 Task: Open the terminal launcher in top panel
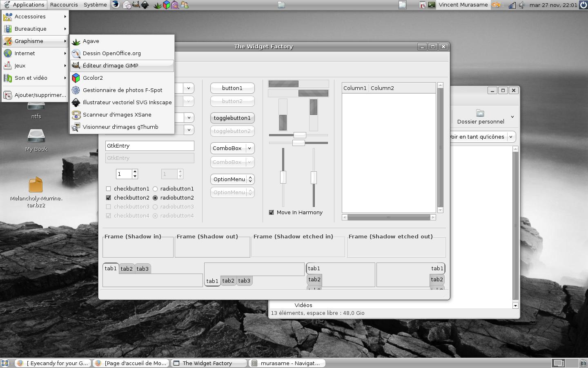click(x=431, y=5)
